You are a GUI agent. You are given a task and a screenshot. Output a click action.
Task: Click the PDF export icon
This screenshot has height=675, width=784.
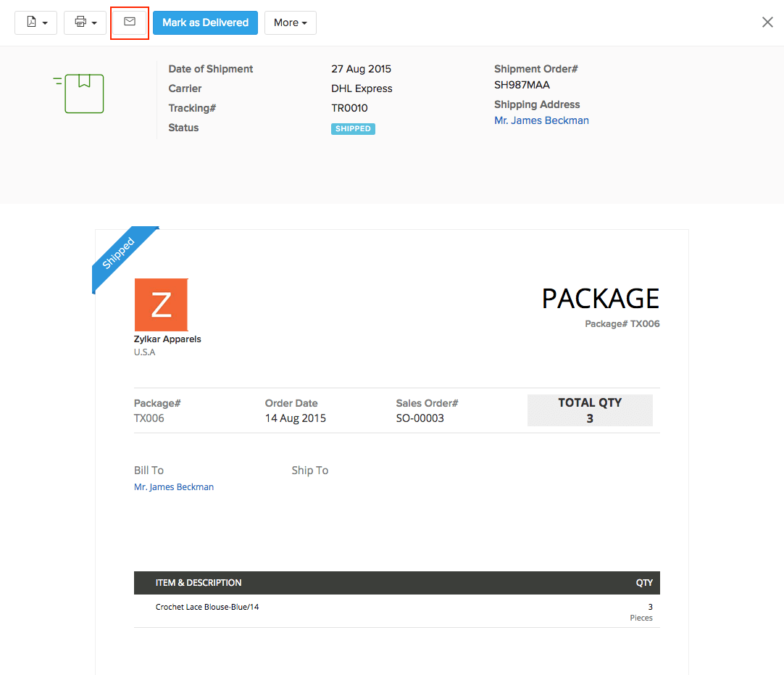pyautogui.click(x=31, y=22)
